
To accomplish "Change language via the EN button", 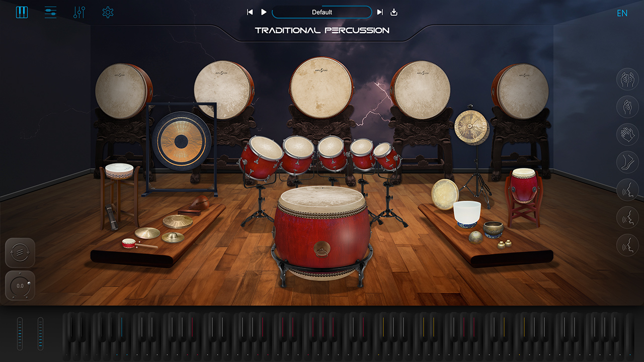I will (622, 13).
